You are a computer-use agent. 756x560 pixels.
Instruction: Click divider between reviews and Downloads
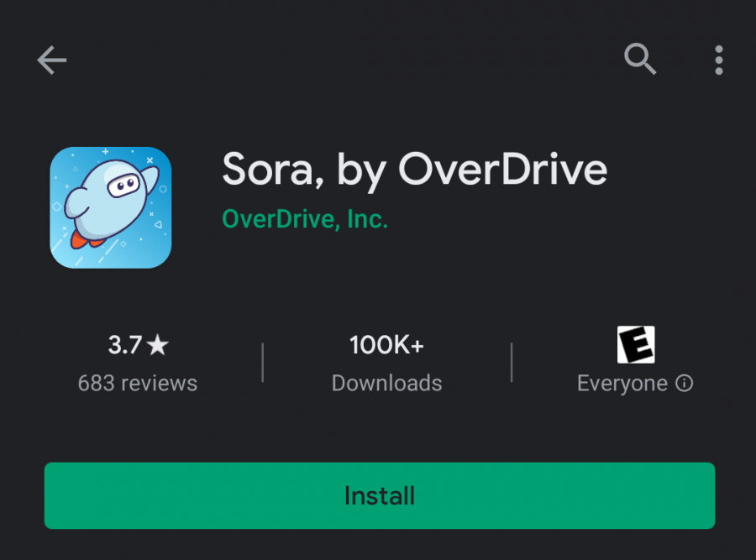coord(263,362)
